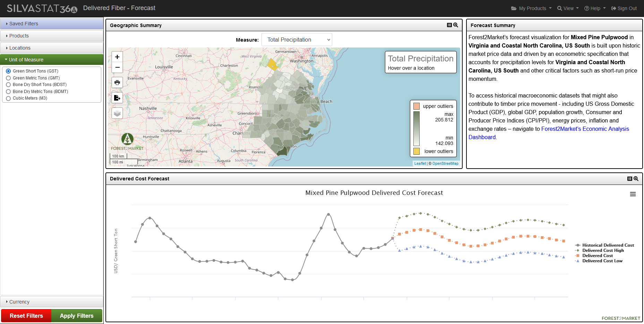644x324 pixels.
Task: Open the Help menu
Action: [595, 8]
